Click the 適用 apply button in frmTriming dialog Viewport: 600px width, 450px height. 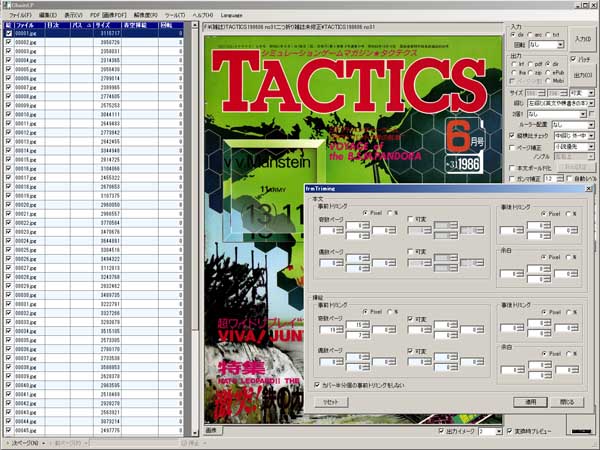pyautogui.click(x=530, y=402)
